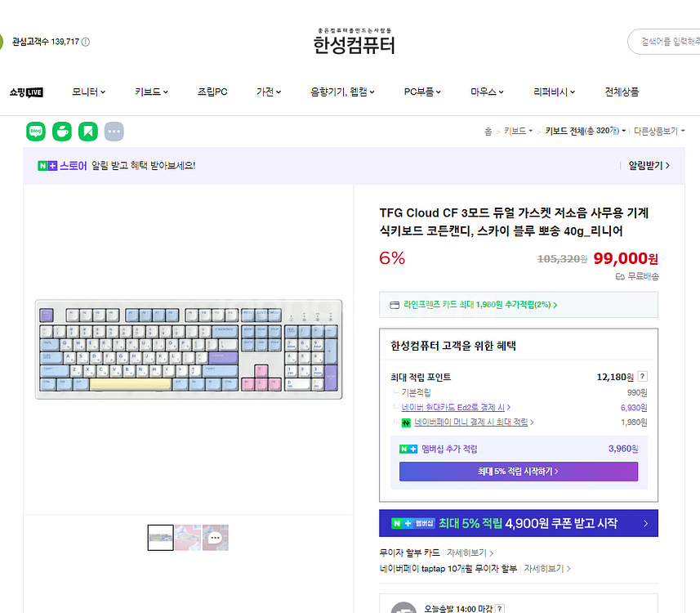The height and width of the screenshot is (613, 700).
Task: Save the product with the Keep bookmark icon
Action: pyautogui.click(x=88, y=132)
